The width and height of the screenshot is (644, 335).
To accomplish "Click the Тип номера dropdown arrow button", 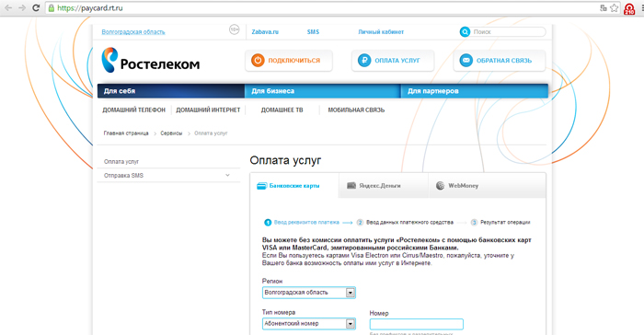I will pos(350,324).
